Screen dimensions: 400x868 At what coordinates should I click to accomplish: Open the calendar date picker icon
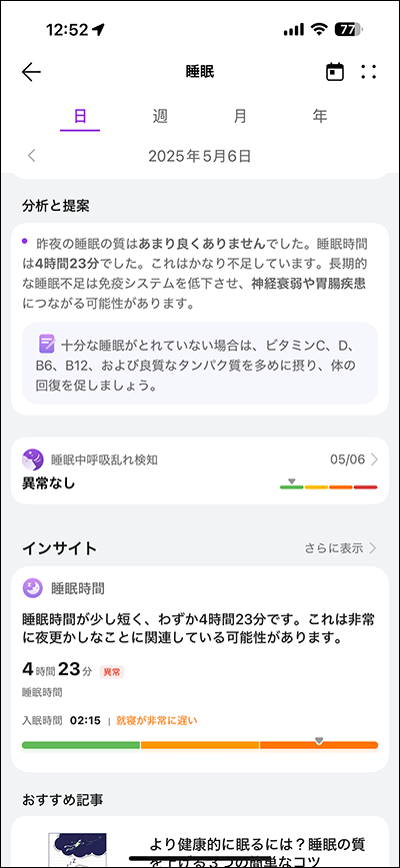coord(335,72)
